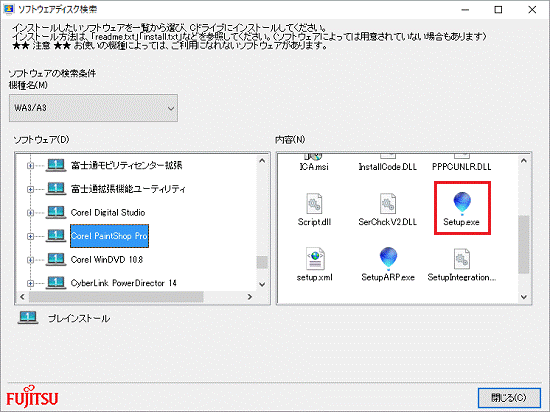Select the SetupARP.exe file icon
The width and height of the screenshot is (550, 412).
388,259
